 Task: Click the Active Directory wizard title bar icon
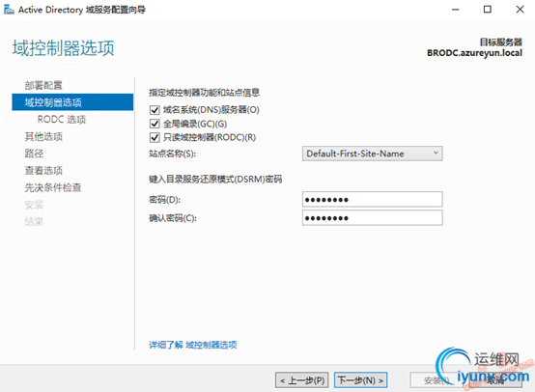point(9,10)
